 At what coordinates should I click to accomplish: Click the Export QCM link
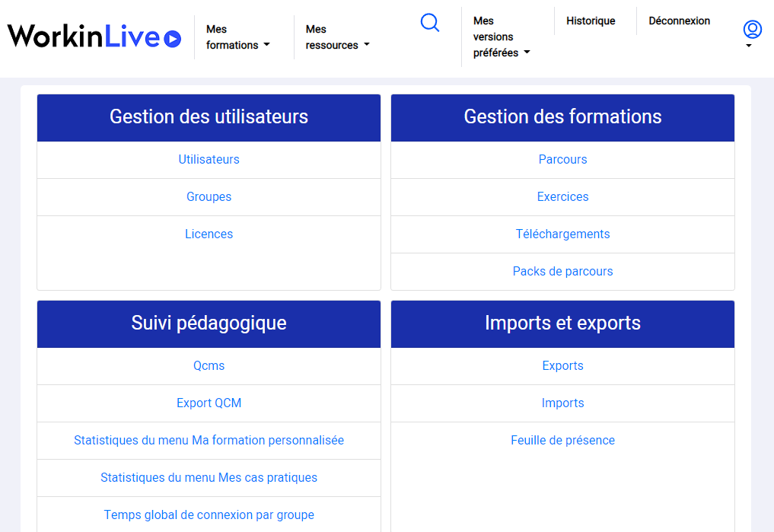click(209, 403)
